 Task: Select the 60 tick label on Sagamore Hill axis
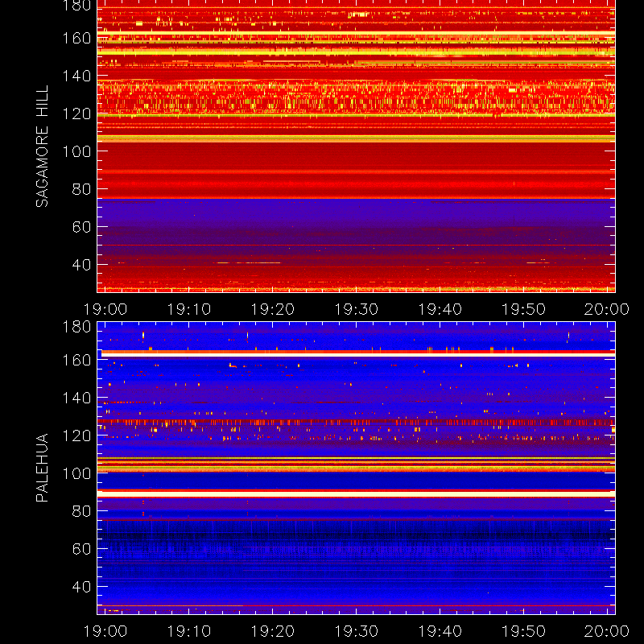82,227
